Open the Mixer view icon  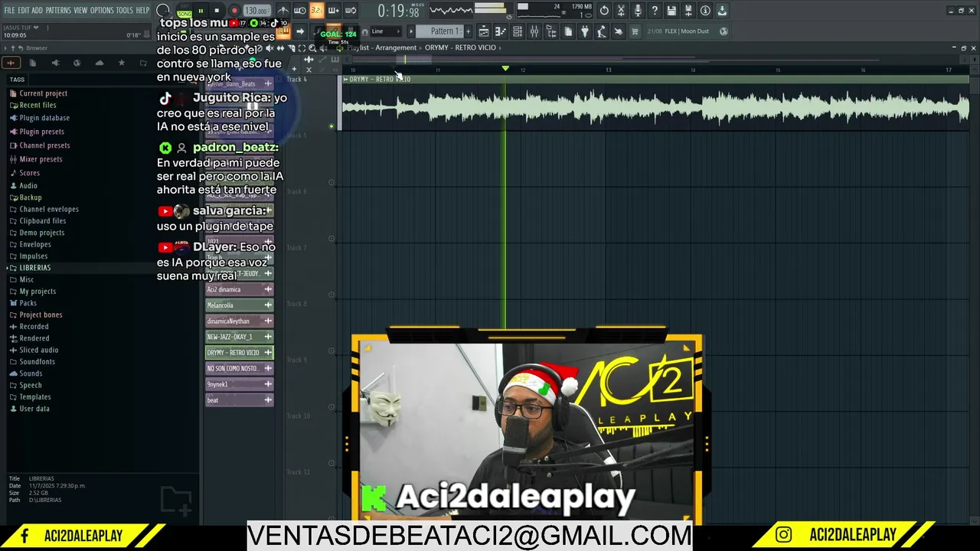pos(534,31)
